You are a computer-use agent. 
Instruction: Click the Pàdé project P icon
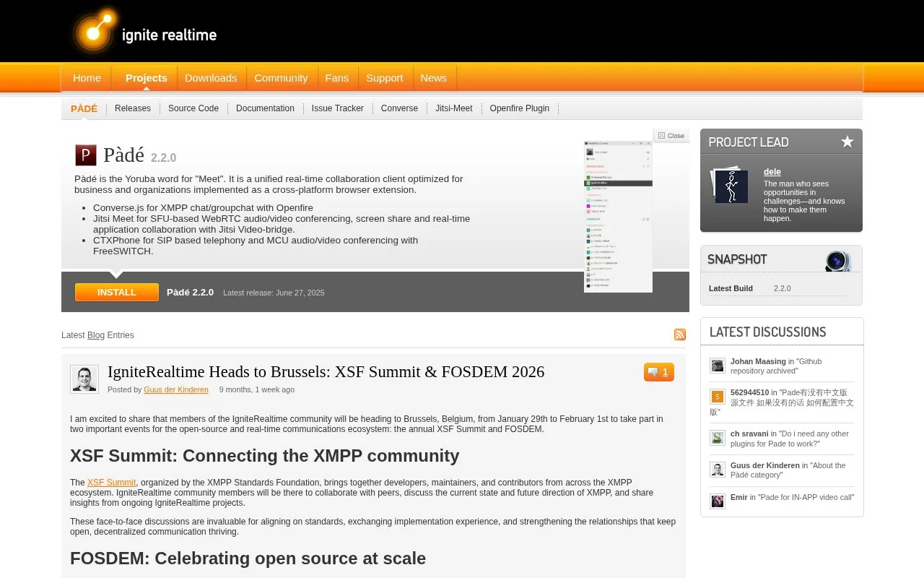click(x=86, y=155)
